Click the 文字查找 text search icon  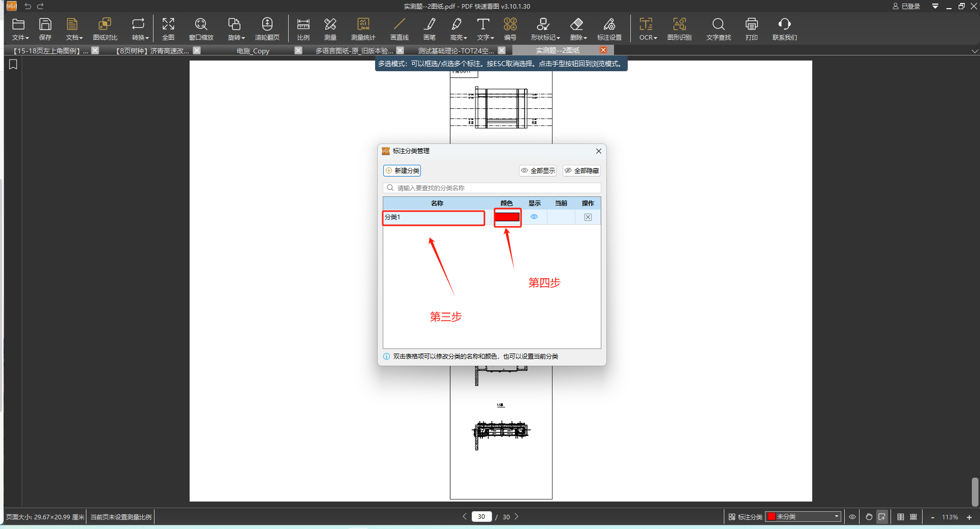pyautogui.click(x=718, y=29)
